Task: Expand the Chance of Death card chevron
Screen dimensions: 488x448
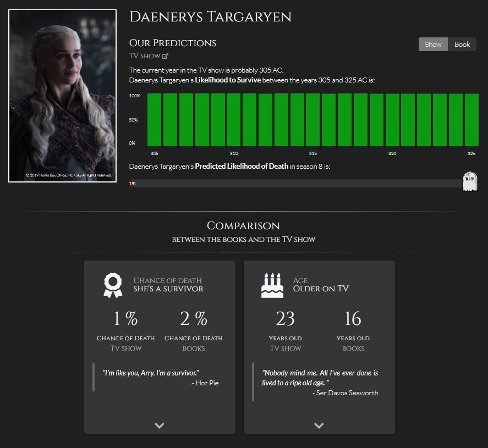Action: [160, 425]
